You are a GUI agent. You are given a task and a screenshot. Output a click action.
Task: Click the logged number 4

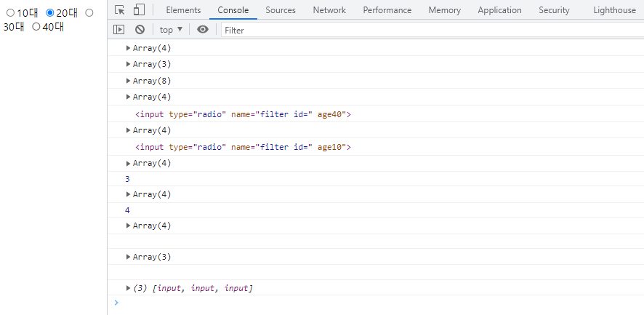(x=127, y=210)
